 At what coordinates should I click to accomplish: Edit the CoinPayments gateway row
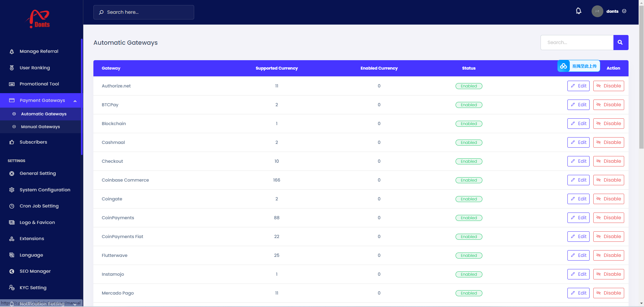[x=578, y=218]
